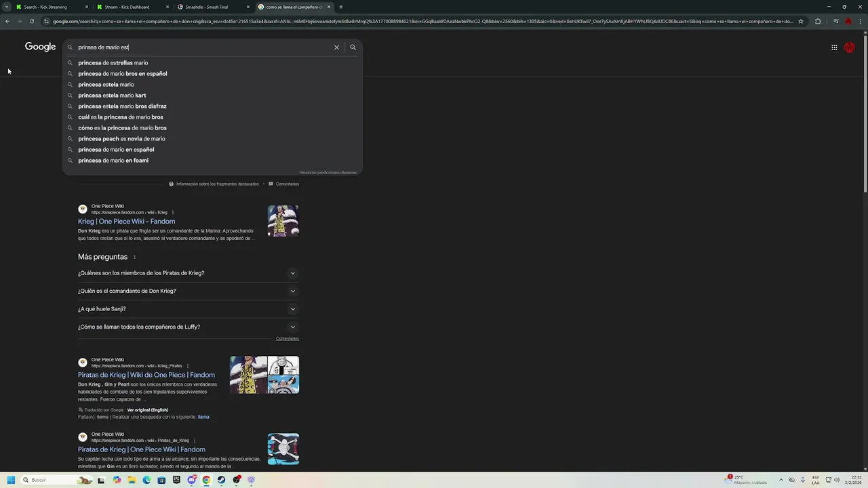The height and width of the screenshot is (488, 868).
Task: Open the Google account avatar
Action: coord(849,47)
